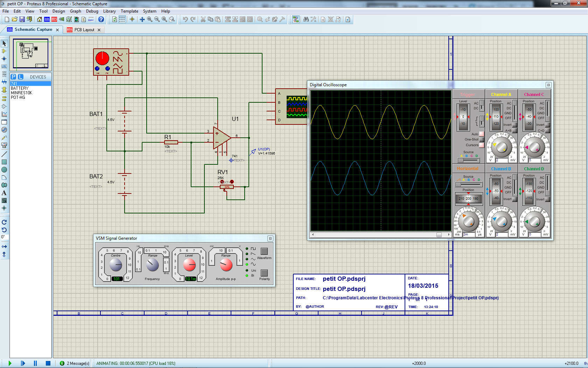This screenshot has height=368, width=588.
Task: Open the Pick Devices 'P' button
Action: tap(13, 77)
